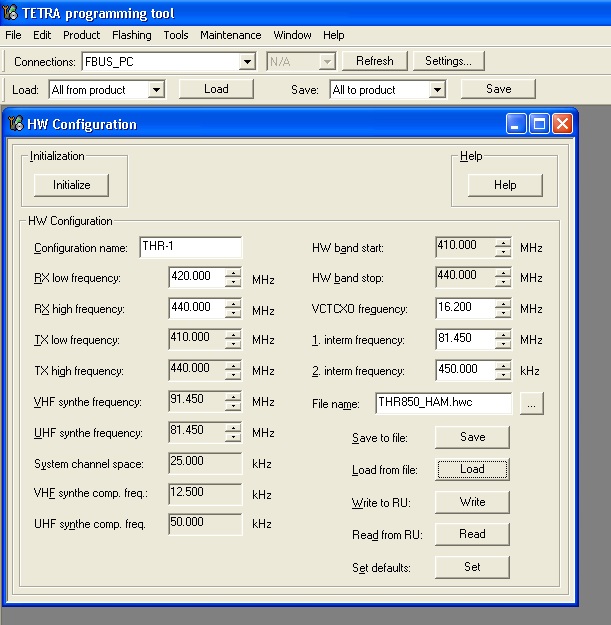
Task: Click the Configuration name text field
Action: [190, 247]
